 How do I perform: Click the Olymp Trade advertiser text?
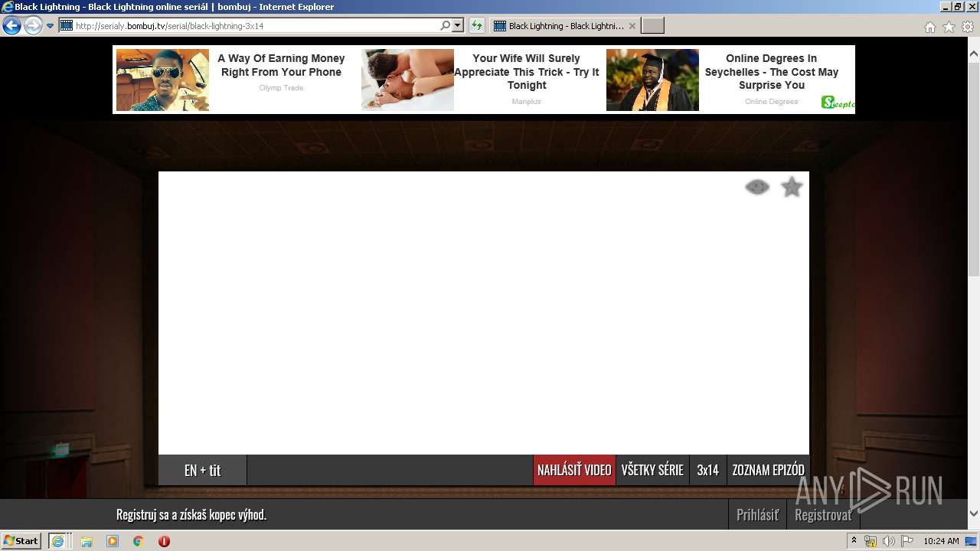[281, 88]
